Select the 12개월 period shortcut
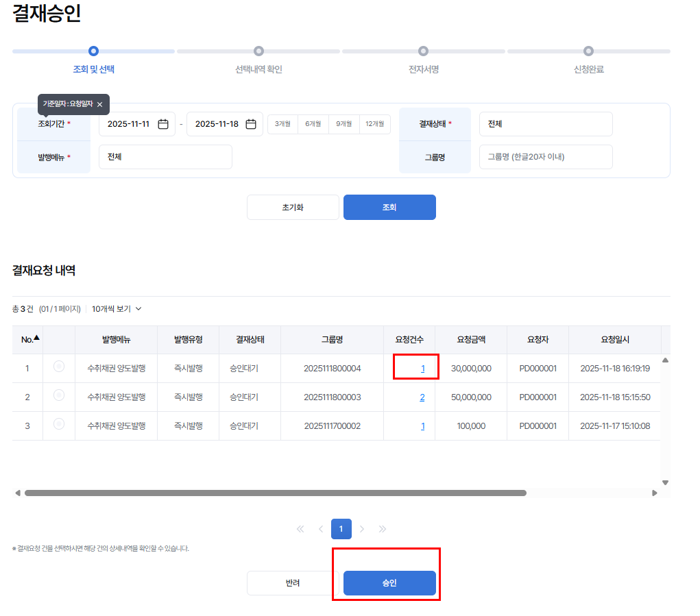Image resolution: width=700 pixels, height=616 pixels. (x=374, y=124)
